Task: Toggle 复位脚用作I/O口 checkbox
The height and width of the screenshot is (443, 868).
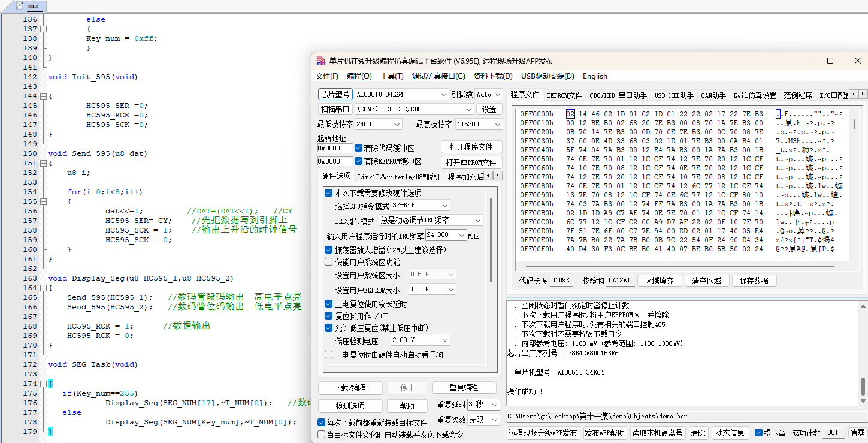Action: [328, 315]
